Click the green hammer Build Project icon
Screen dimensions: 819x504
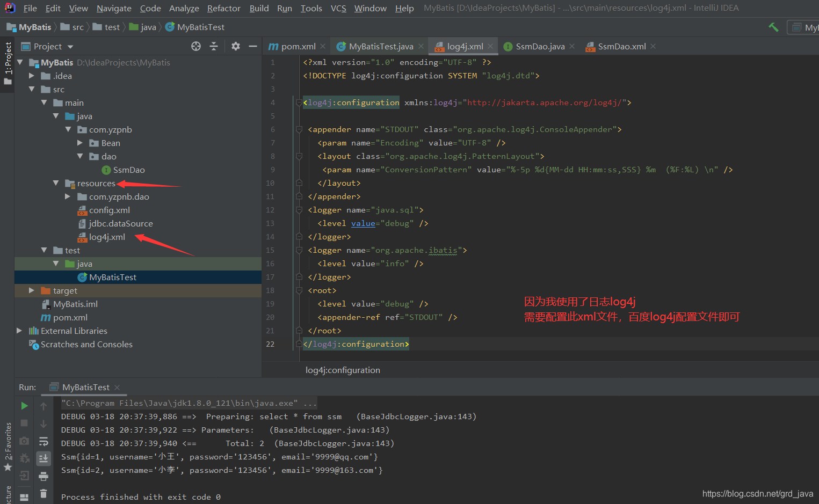click(773, 27)
